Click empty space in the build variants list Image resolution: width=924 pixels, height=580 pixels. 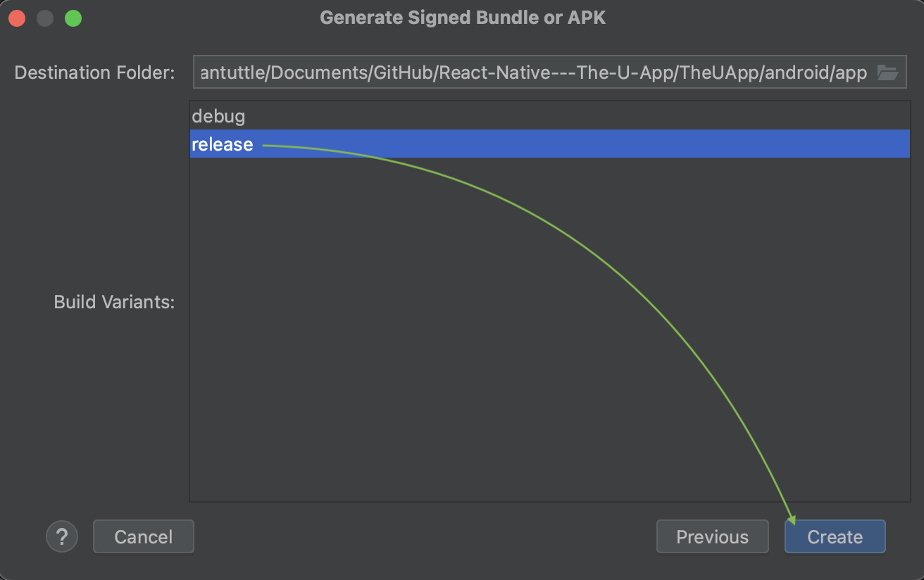549,352
